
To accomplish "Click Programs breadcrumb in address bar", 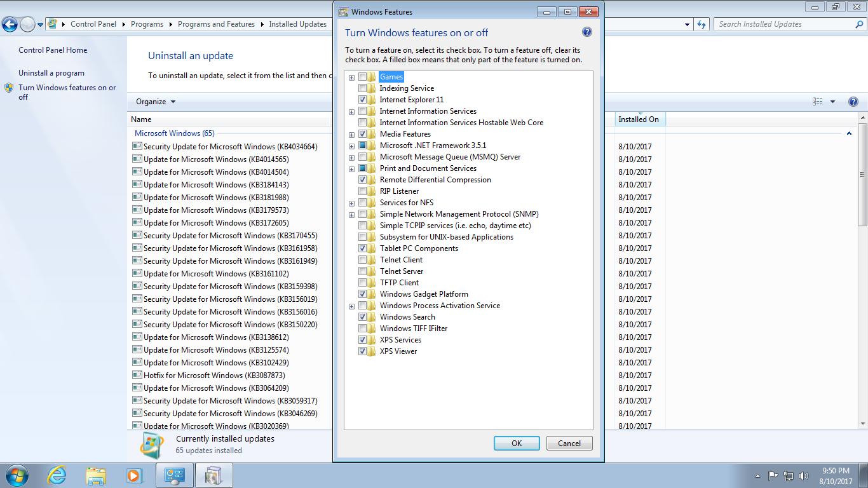I will tap(147, 24).
